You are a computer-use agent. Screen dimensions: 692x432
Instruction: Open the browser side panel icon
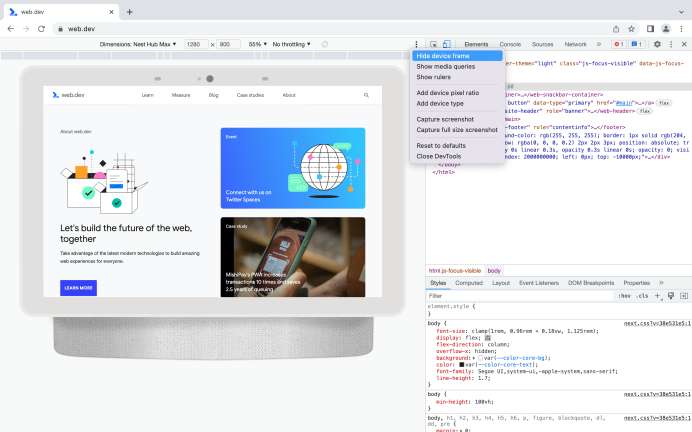[x=650, y=29]
